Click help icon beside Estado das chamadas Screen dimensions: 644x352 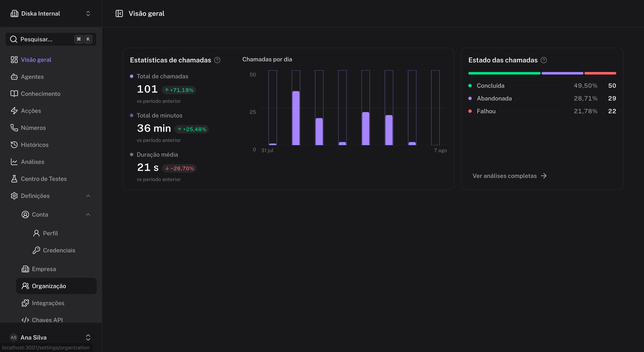pos(544,60)
